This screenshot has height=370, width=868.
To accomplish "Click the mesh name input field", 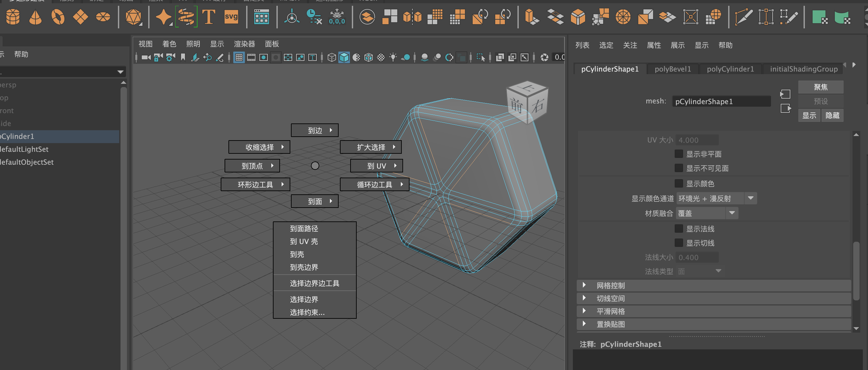I will (721, 102).
